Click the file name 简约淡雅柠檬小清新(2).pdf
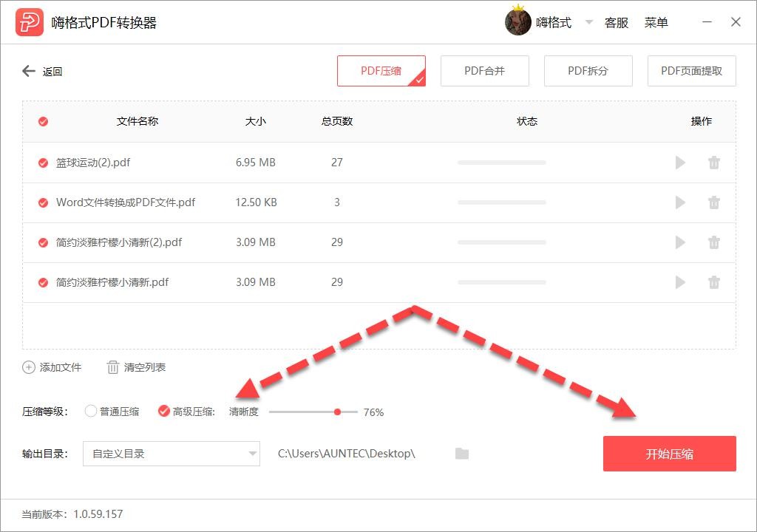The width and height of the screenshot is (757, 532). point(119,242)
